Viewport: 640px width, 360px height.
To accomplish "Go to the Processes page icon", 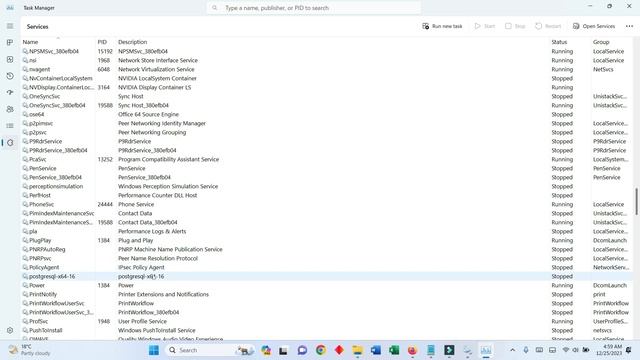I will point(10,42).
